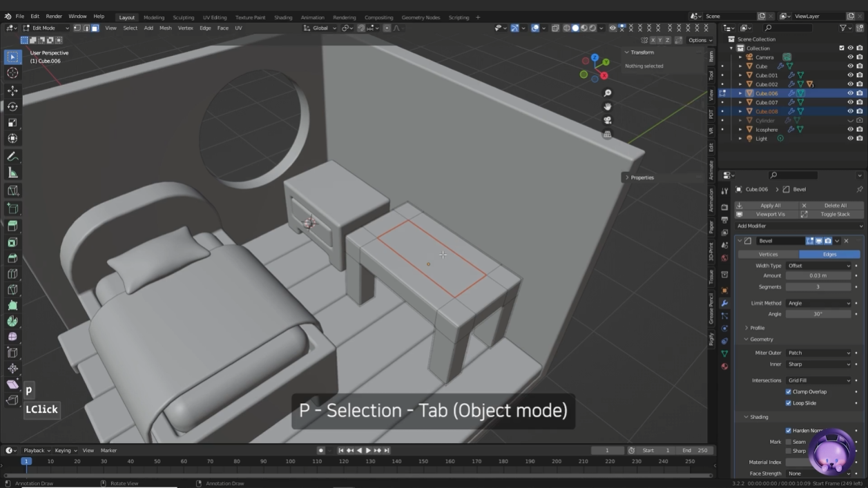Toggle Clamp Overlap checkbox
The height and width of the screenshot is (488, 868).
coord(789,391)
